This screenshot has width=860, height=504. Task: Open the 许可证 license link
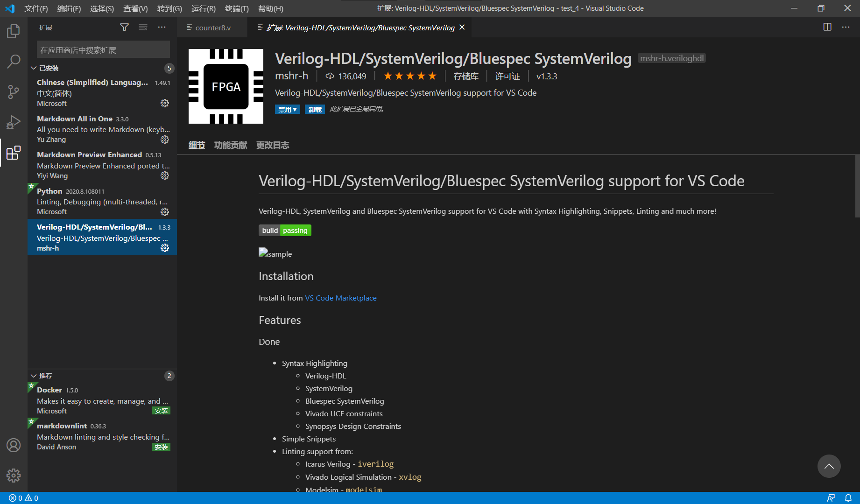(508, 76)
